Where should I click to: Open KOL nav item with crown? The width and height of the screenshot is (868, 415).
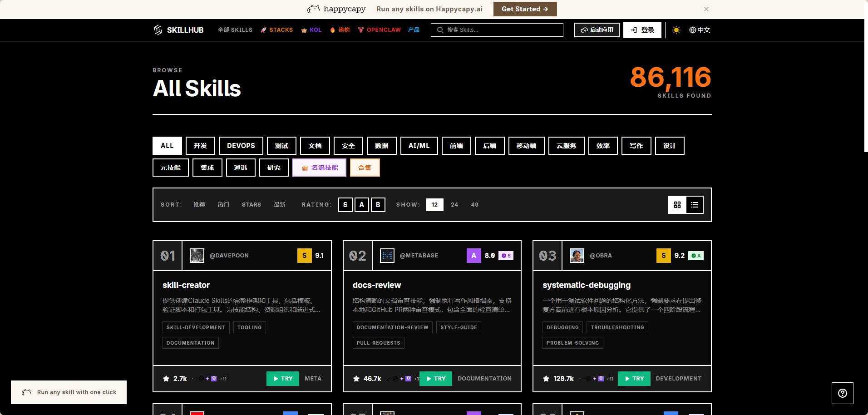(x=311, y=30)
